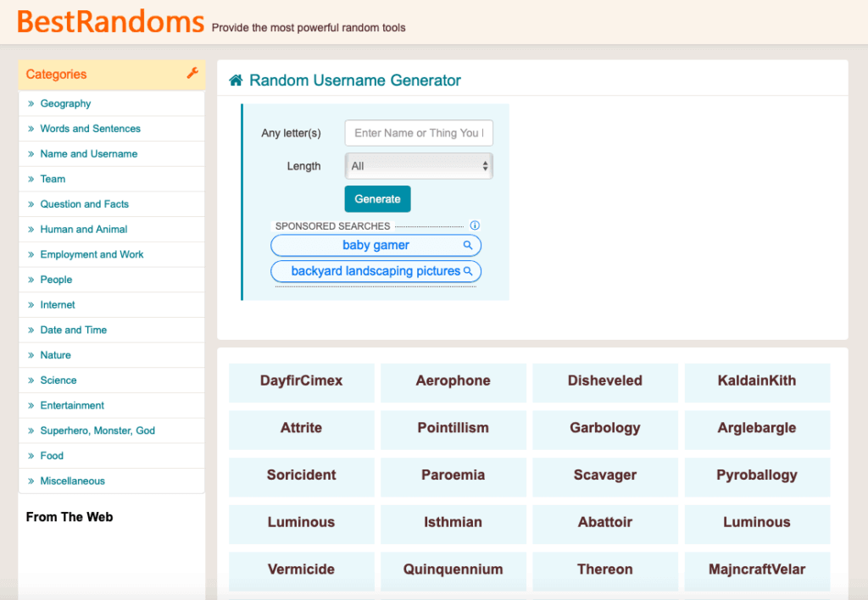Open the Name and Username link

(88, 153)
